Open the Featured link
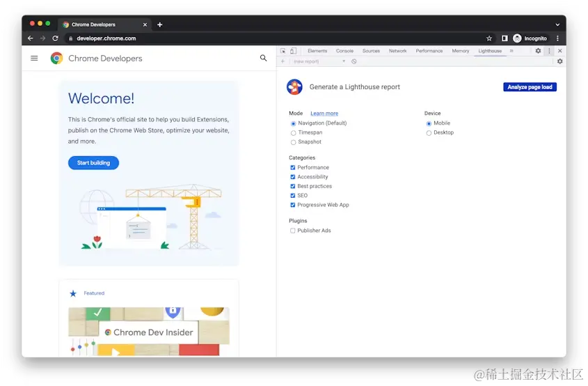This screenshot has width=588, height=386. click(x=94, y=293)
